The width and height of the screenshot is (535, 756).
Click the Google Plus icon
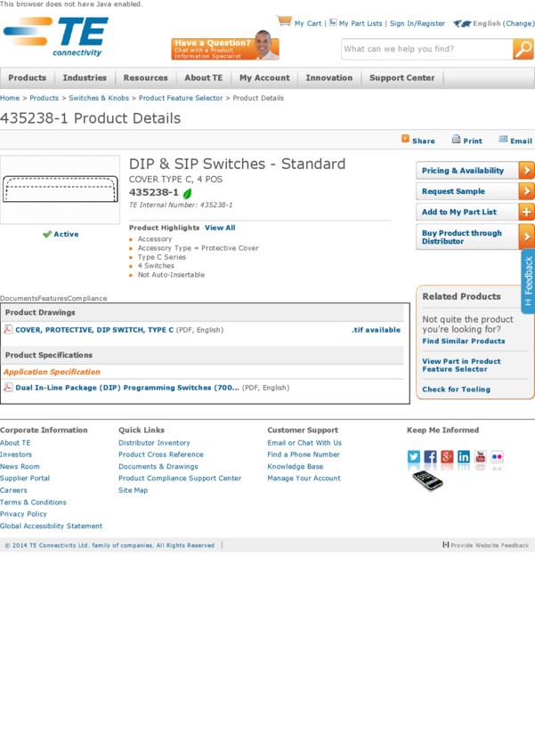[x=447, y=457]
